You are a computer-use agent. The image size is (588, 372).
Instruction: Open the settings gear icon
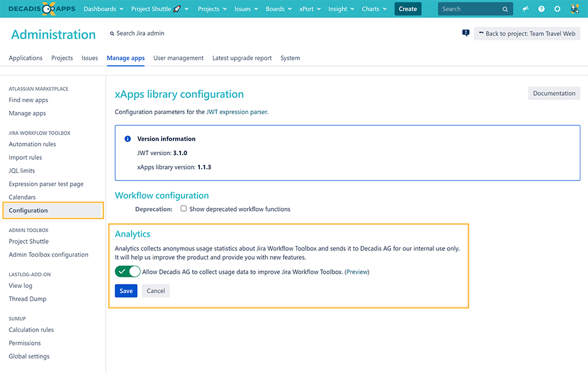coord(557,9)
